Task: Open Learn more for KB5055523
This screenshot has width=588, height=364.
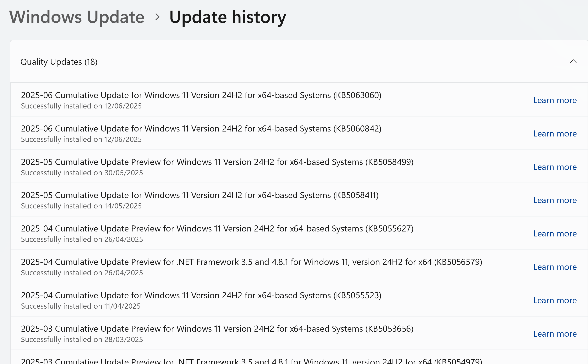Action: tap(555, 301)
